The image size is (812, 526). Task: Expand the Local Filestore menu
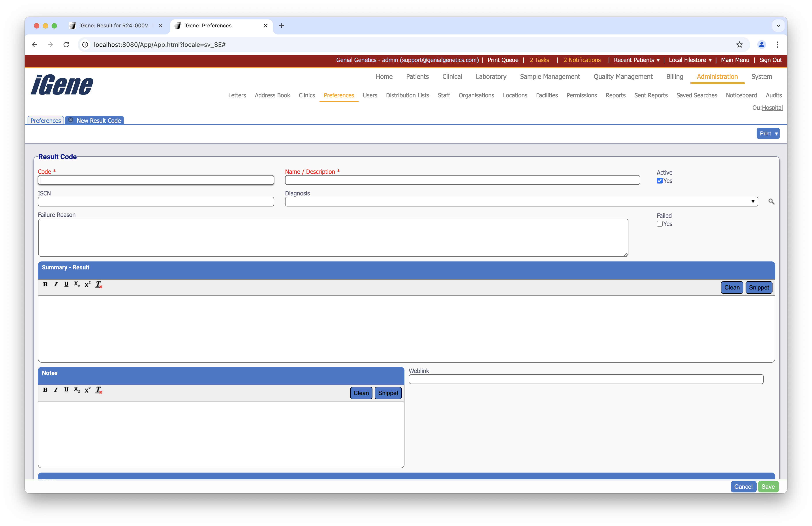pos(690,60)
